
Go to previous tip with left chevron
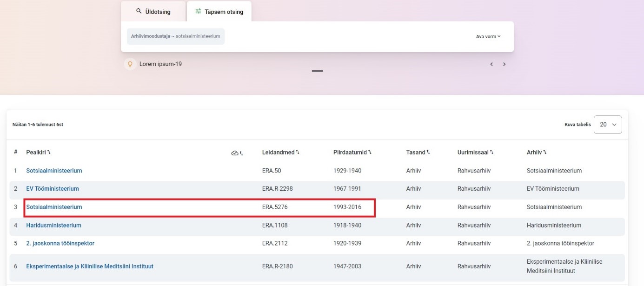click(x=491, y=64)
